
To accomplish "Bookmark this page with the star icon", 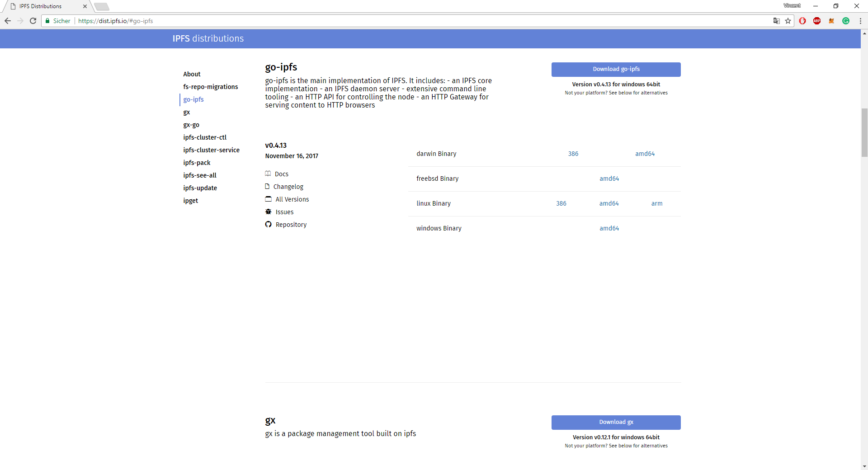I will coord(788,21).
